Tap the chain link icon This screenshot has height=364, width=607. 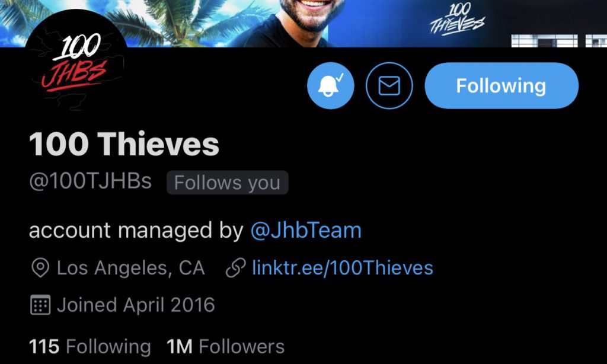point(236,268)
